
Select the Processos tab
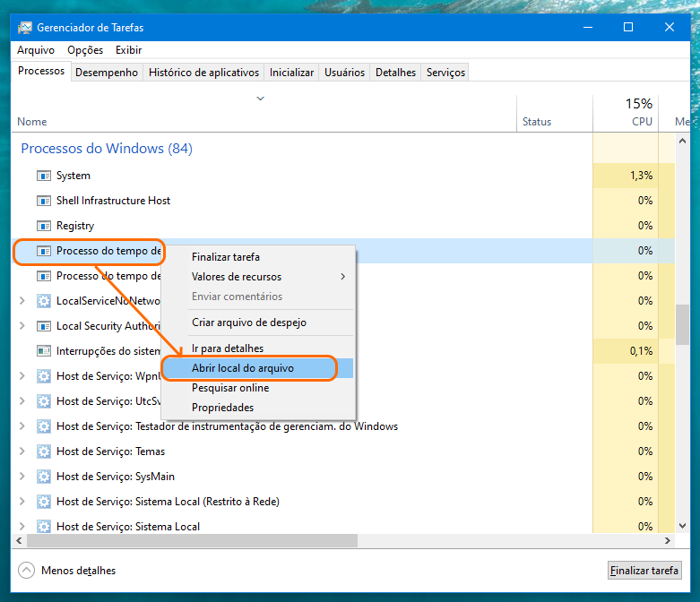tap(41, 71)
